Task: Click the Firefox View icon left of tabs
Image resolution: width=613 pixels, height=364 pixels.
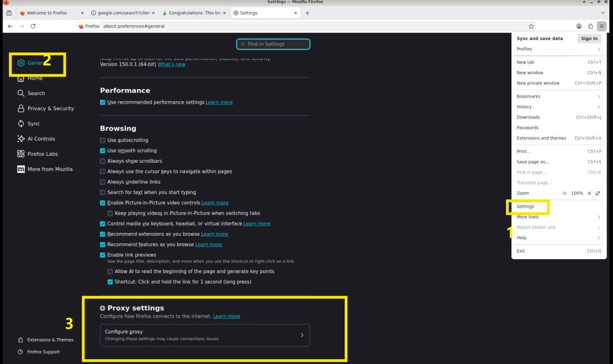Action: point(9,13)
